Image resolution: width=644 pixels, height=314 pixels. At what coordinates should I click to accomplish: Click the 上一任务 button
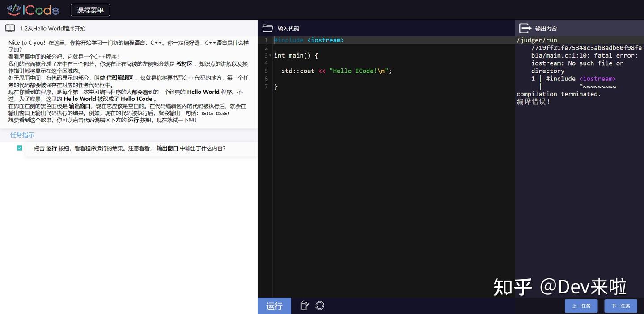tap(581, 306)
